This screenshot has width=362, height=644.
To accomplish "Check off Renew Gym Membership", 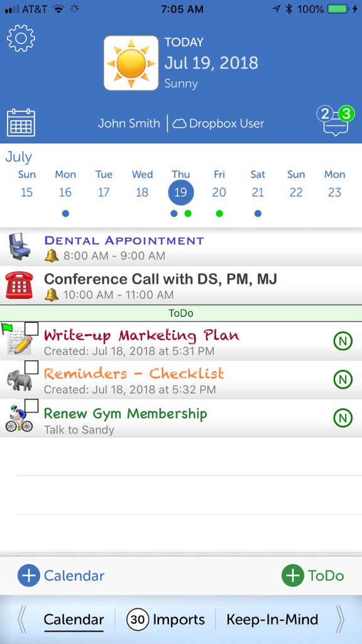I will pyautogui.click(x=31, y=406).
